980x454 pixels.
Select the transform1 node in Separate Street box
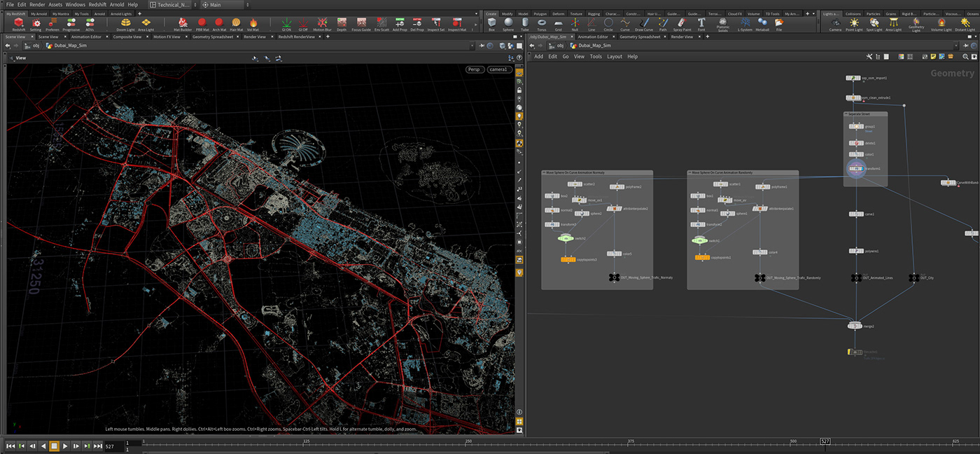[x=856, y=168]
